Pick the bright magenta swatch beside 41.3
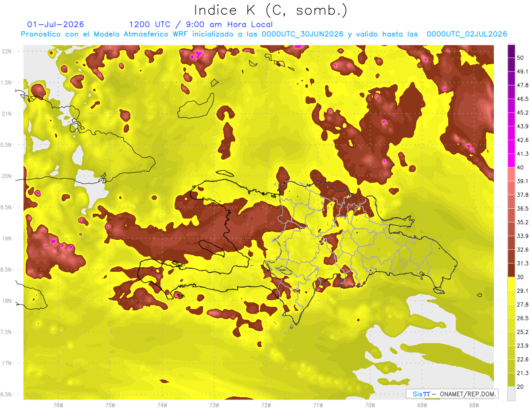The height and width of the screenshot is (411, 532). click(511, 161)
